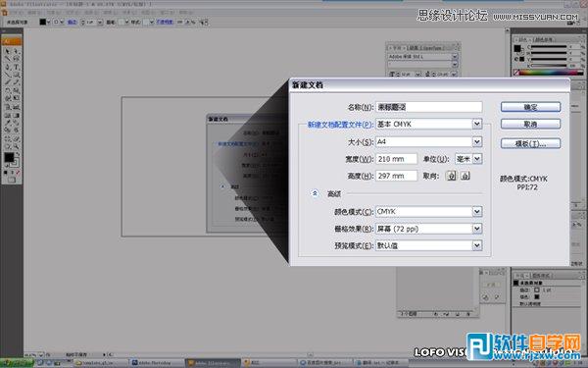Select the Direct Selection tool
Viewport: 588px width, 368px height.
click(16, 51)
